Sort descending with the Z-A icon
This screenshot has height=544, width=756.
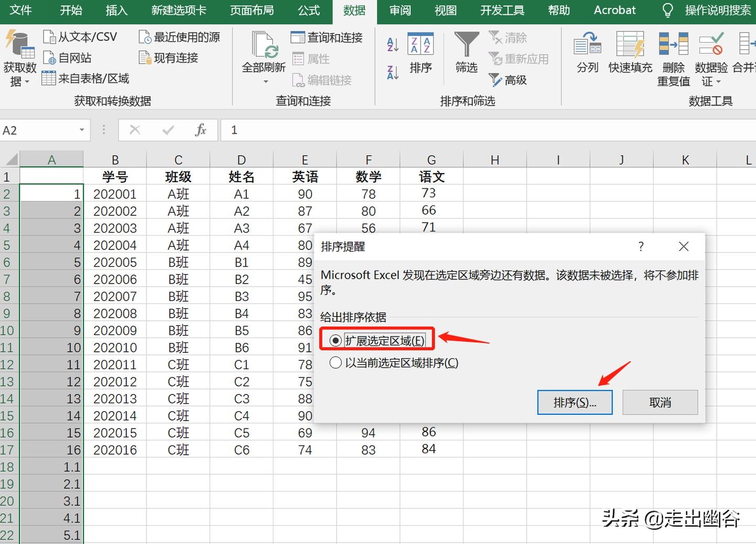(393, 72)
